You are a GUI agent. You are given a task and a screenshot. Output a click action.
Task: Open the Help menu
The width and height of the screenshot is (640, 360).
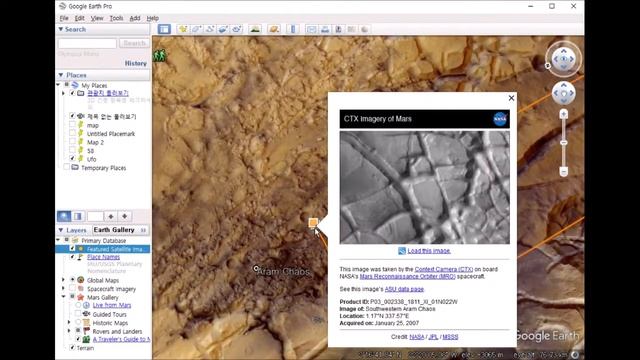153,18
